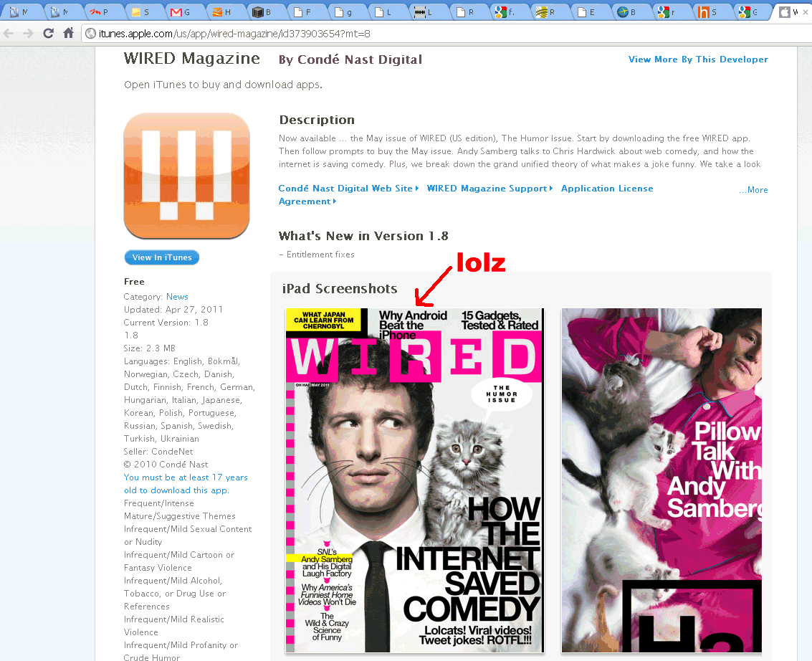This screenshot has width=812, height=661.
Task: Open the orange h-icon tab labeled S
Action: [708, 12]
